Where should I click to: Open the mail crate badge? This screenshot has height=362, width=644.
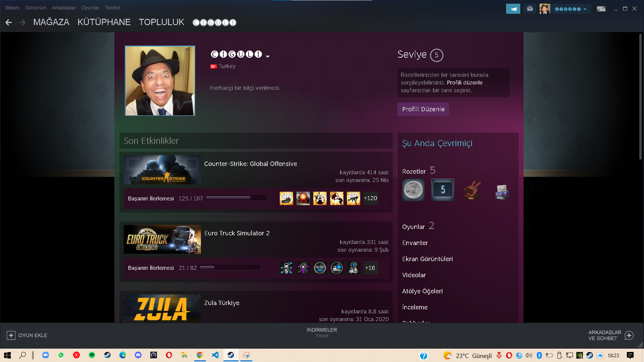click(502, 192)
